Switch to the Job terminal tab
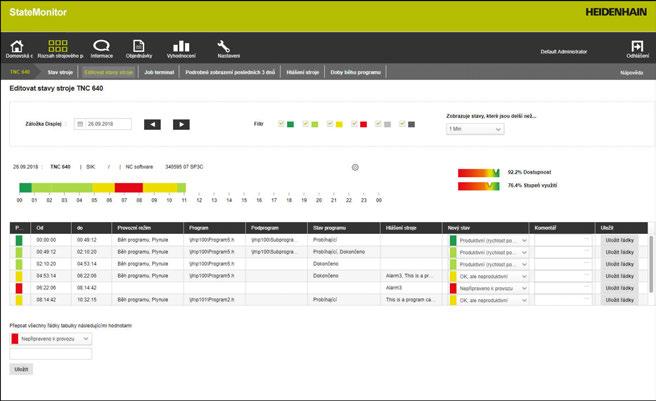Screen dimensions: 656x401 (x=159, y=72)
